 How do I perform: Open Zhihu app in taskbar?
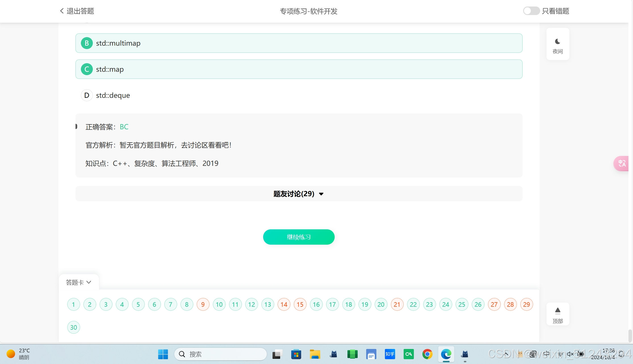390,354
